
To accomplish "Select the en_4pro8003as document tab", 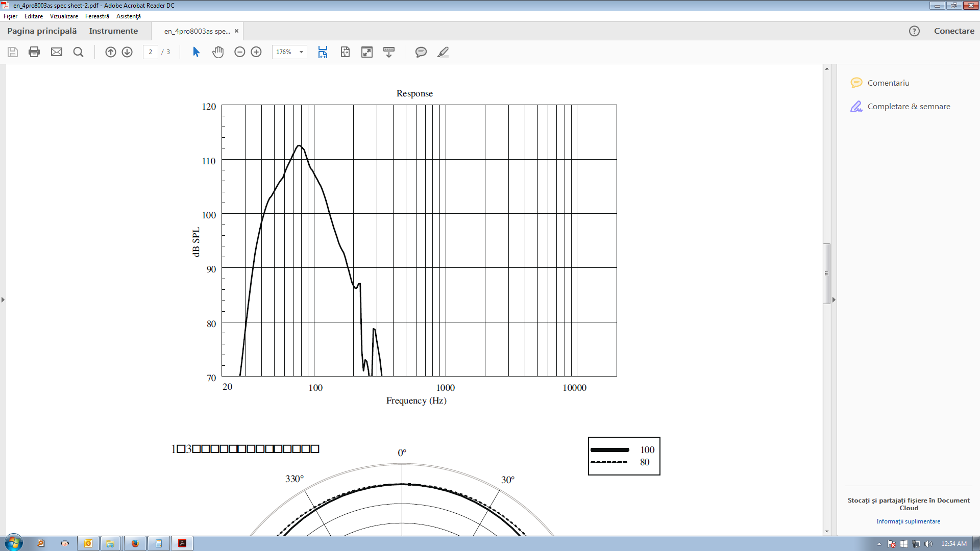I will pyautogui.click(x=197, y=31).
